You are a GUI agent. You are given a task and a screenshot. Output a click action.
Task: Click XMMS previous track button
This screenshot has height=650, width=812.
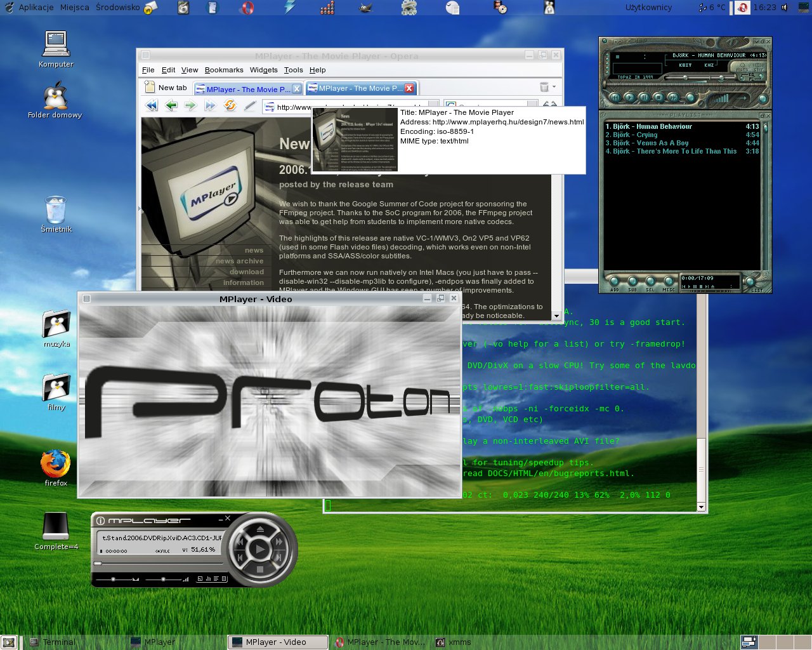pos(615,98)
